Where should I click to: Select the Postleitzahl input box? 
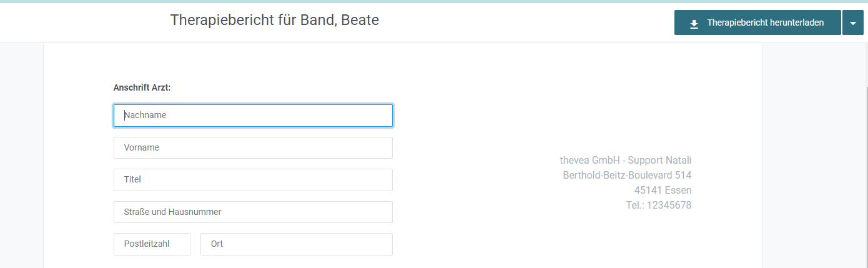coord(152,244)
